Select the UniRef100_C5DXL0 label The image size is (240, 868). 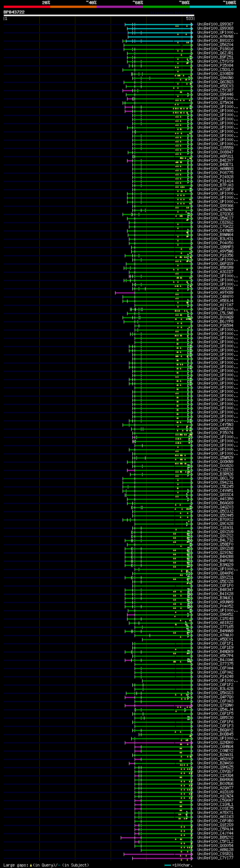(215, 69)
